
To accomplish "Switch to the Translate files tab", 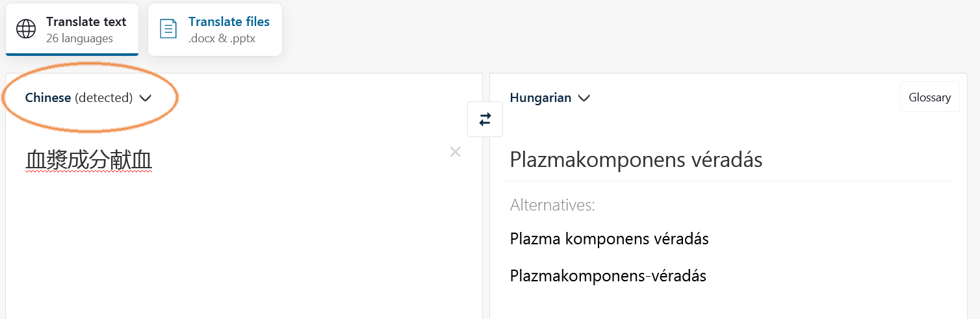I will coord(215,29).
